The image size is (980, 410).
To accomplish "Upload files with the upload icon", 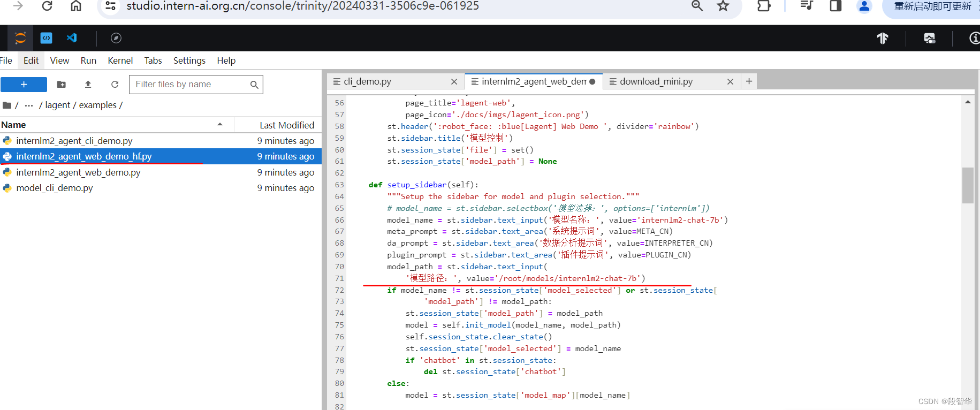I will pos(88,85).
